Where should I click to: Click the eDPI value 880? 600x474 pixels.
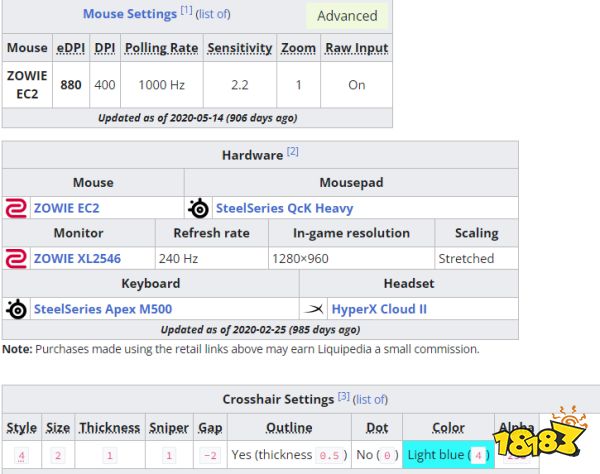point(71,85)
